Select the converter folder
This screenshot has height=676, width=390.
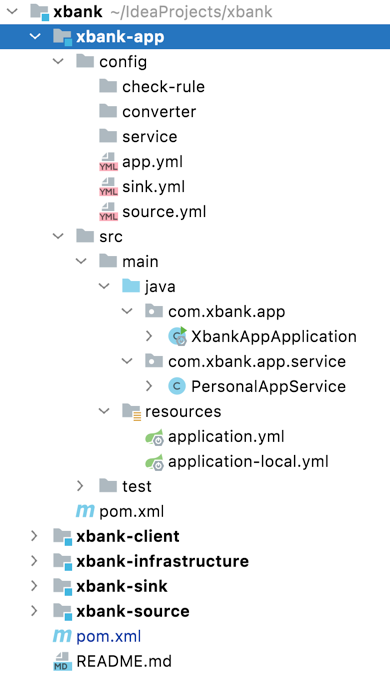click(x=159, y=112)
